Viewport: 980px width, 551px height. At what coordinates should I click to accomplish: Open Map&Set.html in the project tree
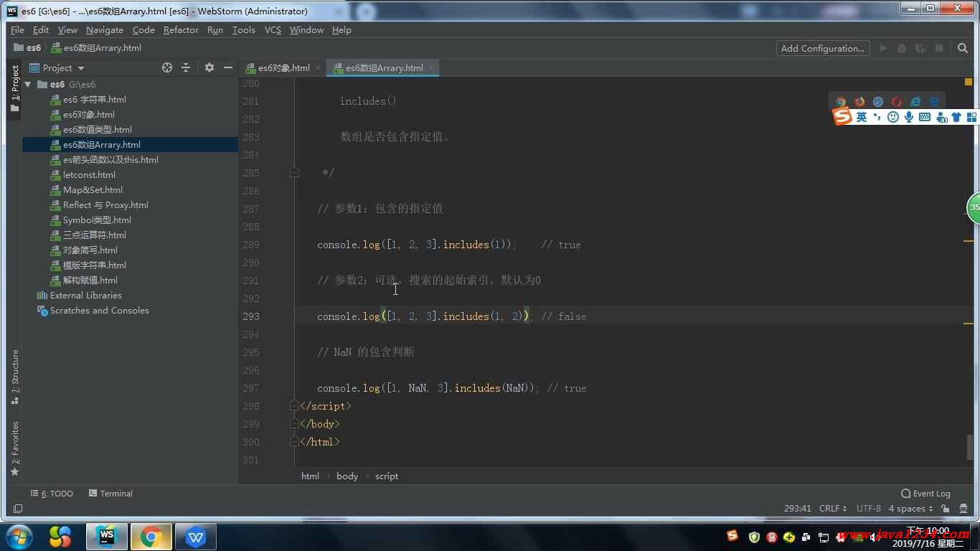[x=93, y=189]
